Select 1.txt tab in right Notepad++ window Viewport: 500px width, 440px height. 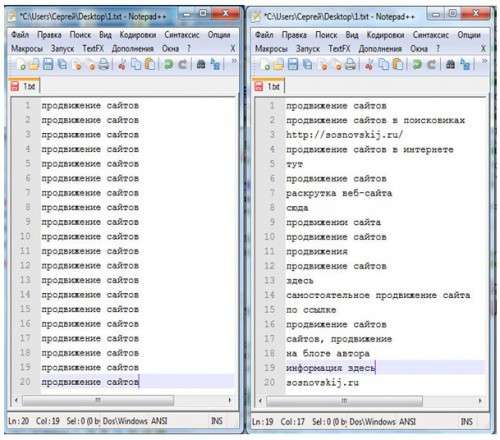pyautogui.click(x=269, y=87)
